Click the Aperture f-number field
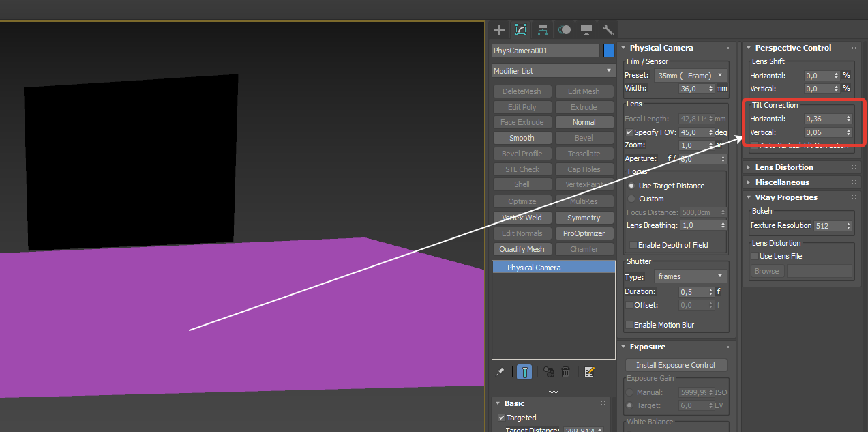This screenshot has width=868, height=432. click(x=699, y=159)
